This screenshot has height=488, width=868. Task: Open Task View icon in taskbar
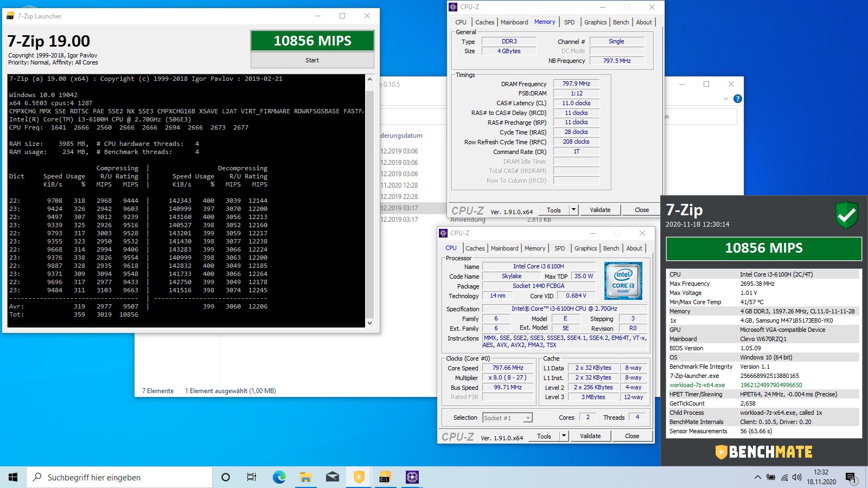(252, 477)
